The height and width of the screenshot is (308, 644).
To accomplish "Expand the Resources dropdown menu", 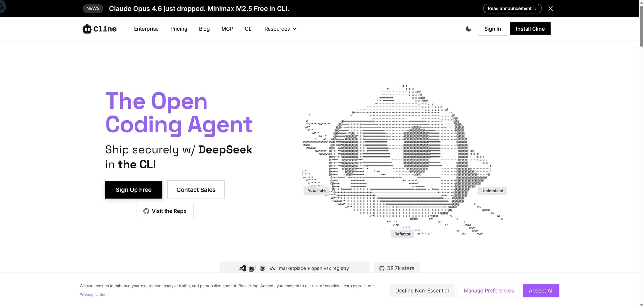I will click(280, 29).
